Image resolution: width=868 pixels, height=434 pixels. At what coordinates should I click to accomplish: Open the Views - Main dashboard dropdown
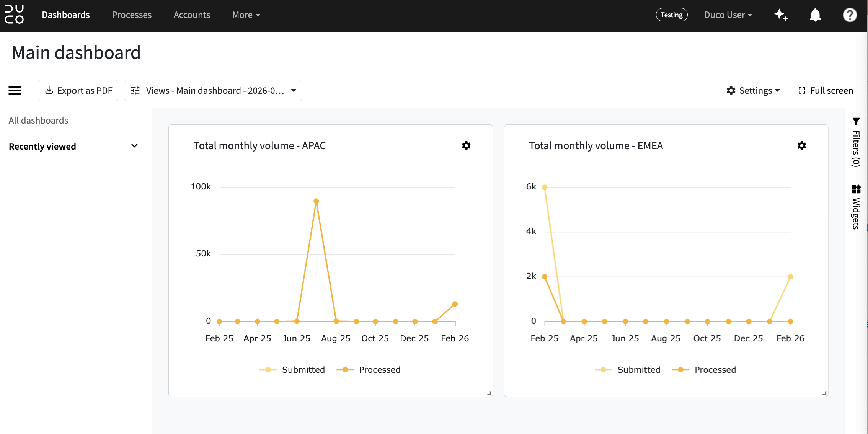coord(213,91)
